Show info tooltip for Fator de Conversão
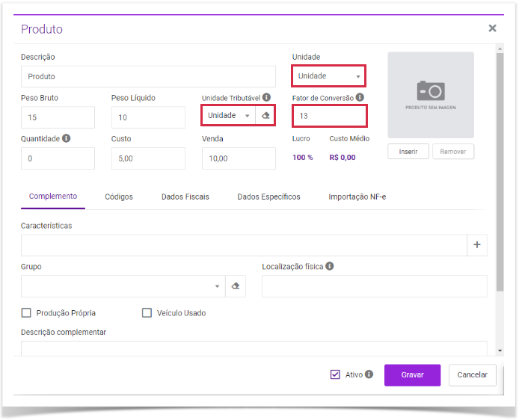Viewport: 519px width, 420px height. tap(360, 98)
